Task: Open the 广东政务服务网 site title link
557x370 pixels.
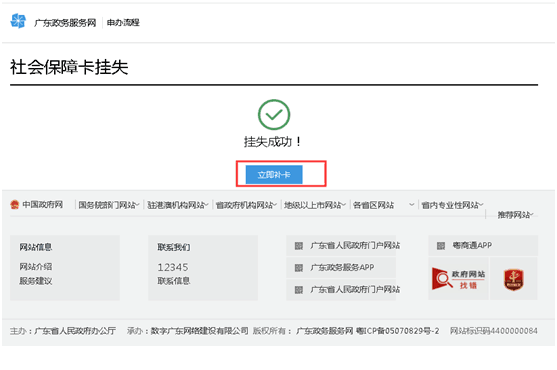Action: click(65, 23)
